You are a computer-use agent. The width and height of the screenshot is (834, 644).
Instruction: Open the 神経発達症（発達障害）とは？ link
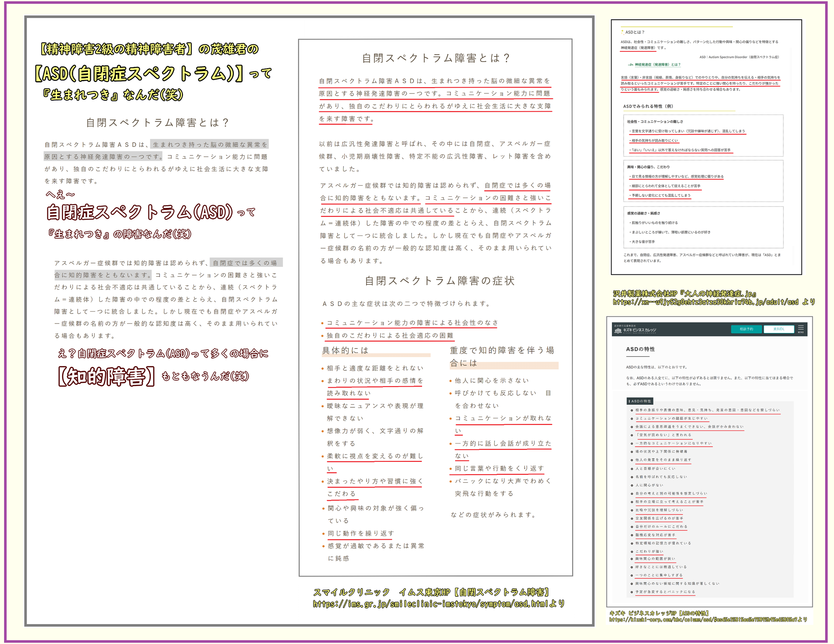pos(658,64)
